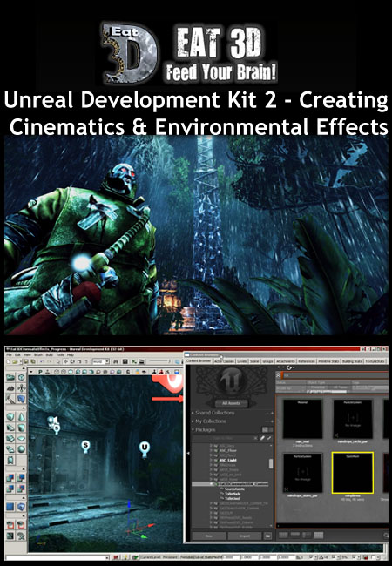Click the binoculars Search Actors icon
The height and width of the screenshot is (566, 392).
coord(116,361)
